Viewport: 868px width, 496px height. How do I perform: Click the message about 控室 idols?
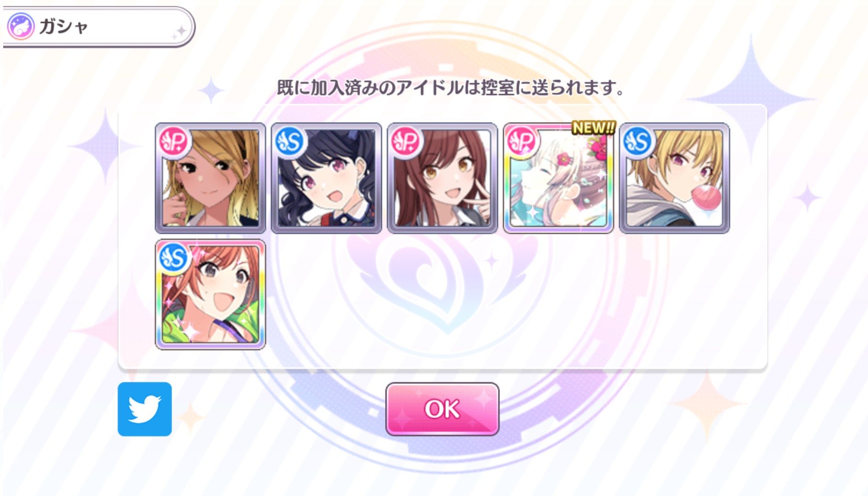coord(451,87)
